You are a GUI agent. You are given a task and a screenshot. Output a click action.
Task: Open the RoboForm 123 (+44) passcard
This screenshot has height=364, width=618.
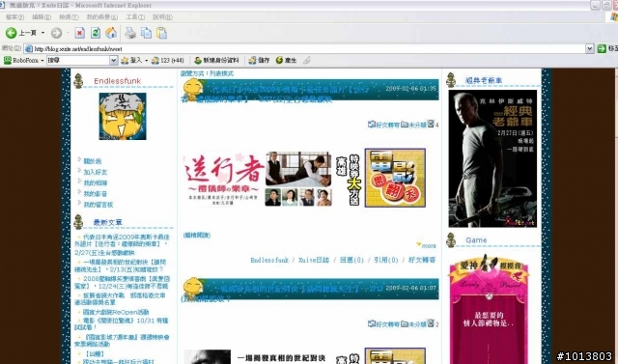point(168,60)
